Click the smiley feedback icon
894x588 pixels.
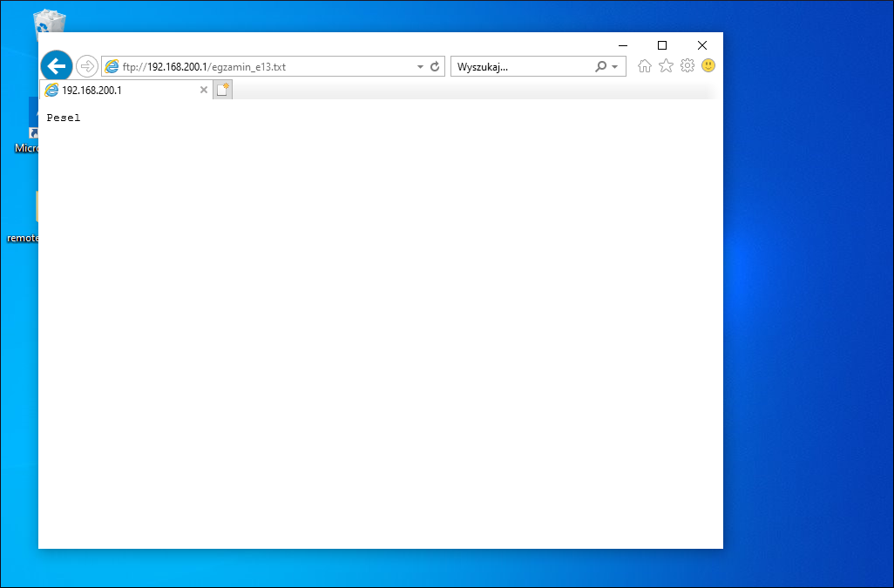tap(708, 65)
